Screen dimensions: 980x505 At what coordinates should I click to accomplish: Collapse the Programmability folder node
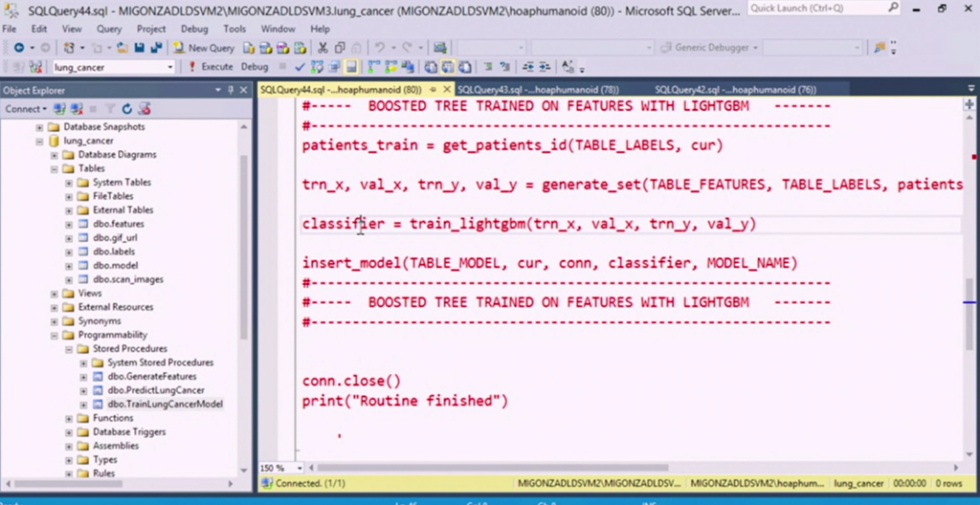pos(55,335)
